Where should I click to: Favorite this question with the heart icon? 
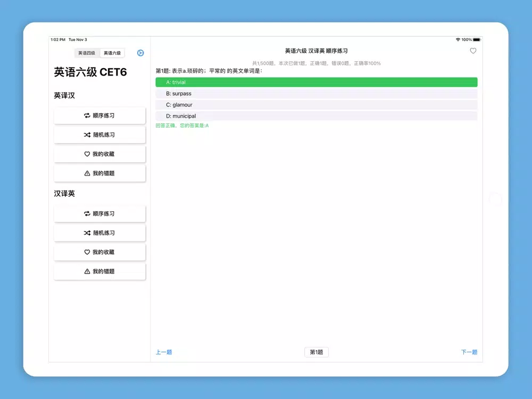[x=473, y=51]
